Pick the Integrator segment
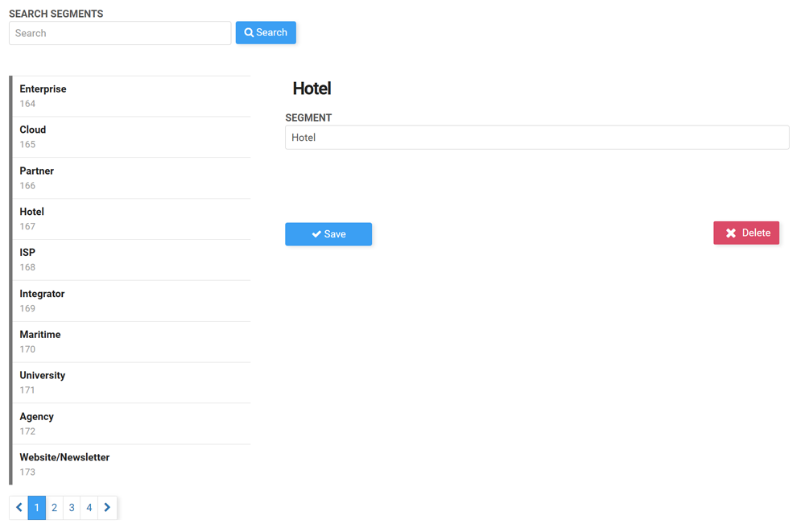This screenshot has height=532, width=805. tap(131, 301)
